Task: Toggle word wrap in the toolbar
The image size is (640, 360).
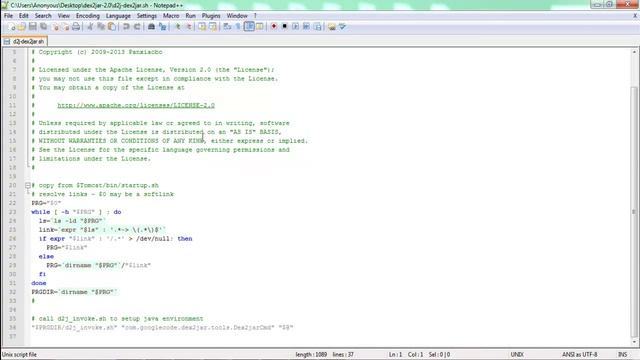Action: 227,27
